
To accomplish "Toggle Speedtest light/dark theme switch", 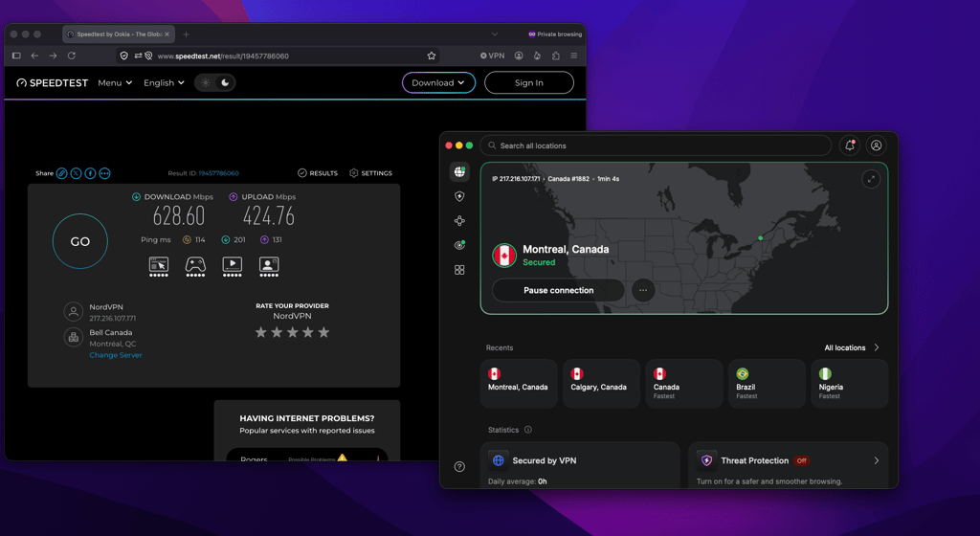I will [x=214, y=82].
